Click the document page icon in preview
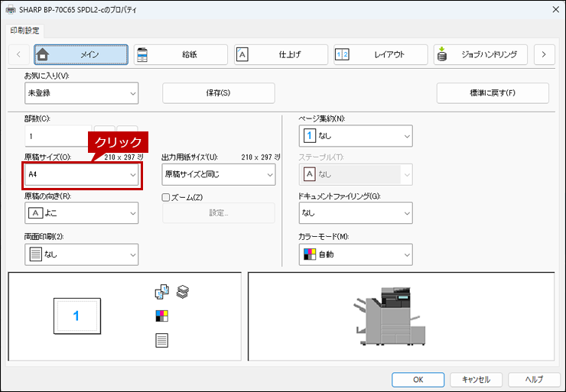This screenshot has height=392, width=566. (x=161, y=340)
